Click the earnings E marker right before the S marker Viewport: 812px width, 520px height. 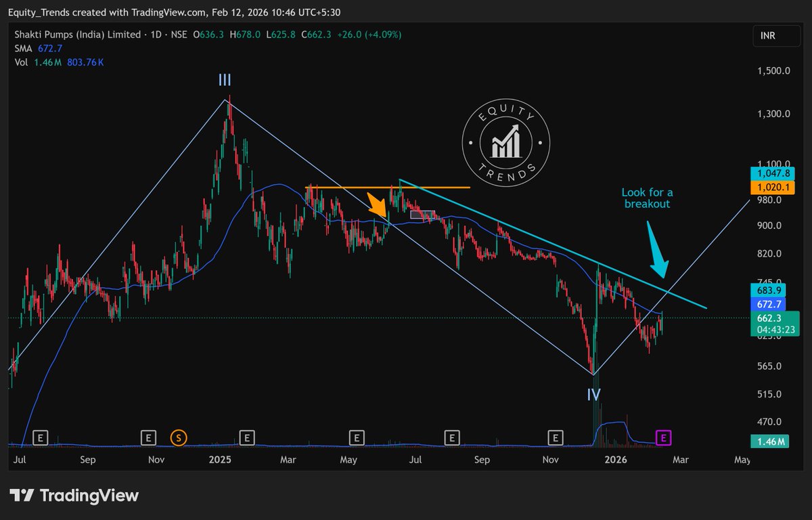(149, 438)
